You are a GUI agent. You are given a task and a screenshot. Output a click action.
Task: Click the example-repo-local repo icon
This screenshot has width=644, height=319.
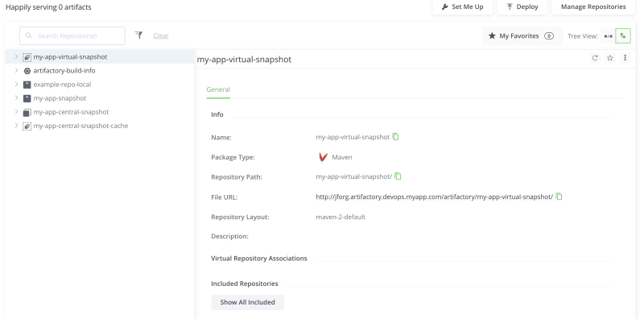tap(27, 85)
